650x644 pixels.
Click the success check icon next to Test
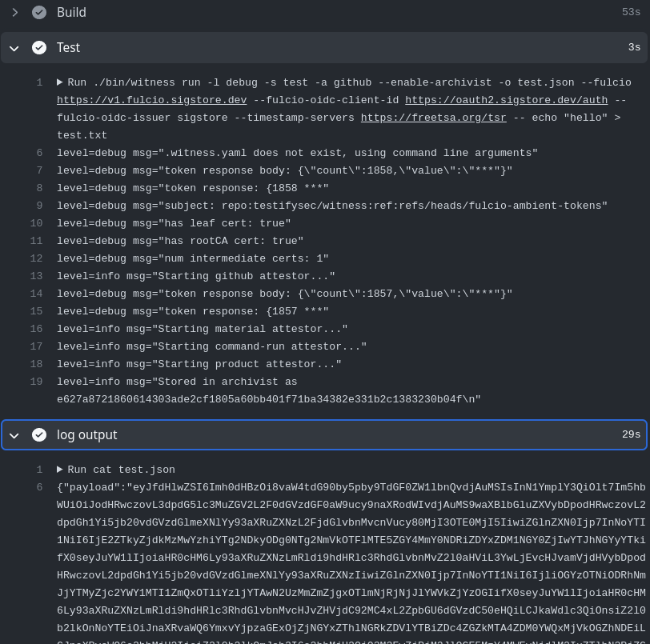[x=39, y=47]
